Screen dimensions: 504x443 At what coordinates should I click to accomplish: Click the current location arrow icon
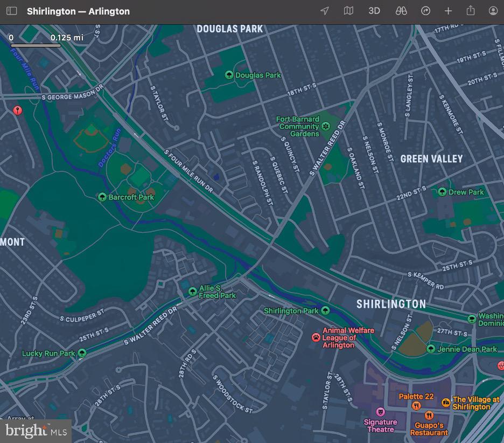tap(325, 11)
